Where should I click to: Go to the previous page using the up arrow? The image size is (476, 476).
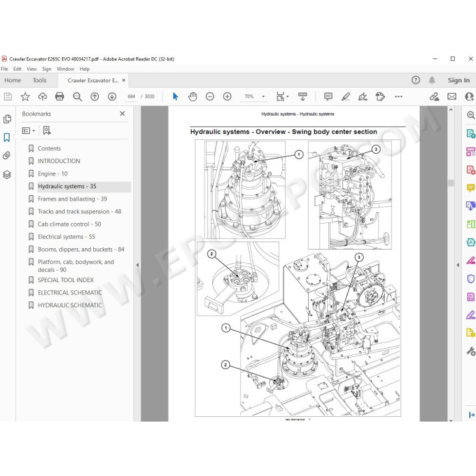click(x=95, y=97)
